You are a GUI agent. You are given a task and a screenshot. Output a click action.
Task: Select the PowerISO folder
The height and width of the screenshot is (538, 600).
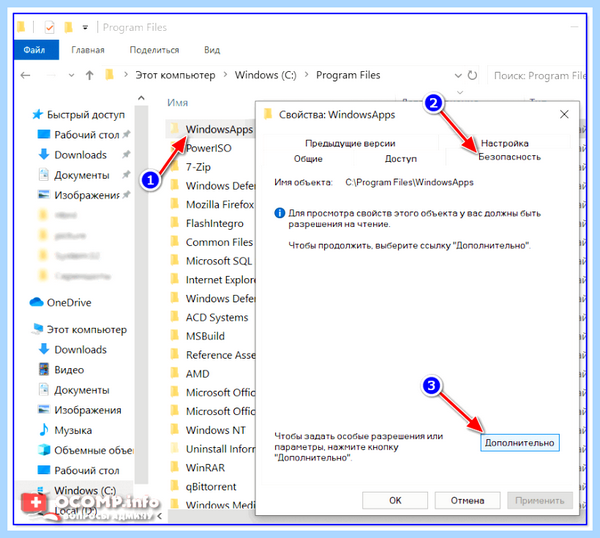[201, 148]
